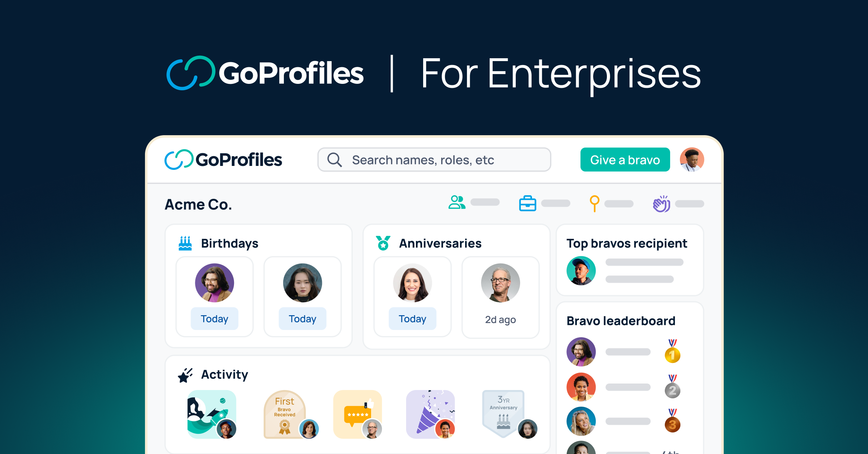Select the Today badge in the Anniversaries card
Viewport: 868px width, 454px height.
[412, 318]
